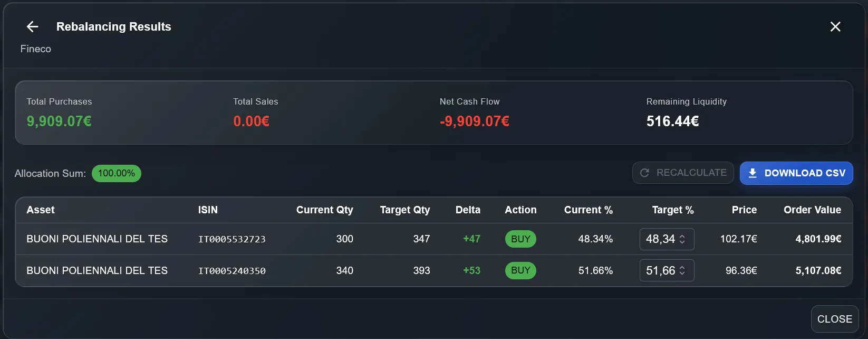Click the 100.00% allocation sum badge

[116, 173]
